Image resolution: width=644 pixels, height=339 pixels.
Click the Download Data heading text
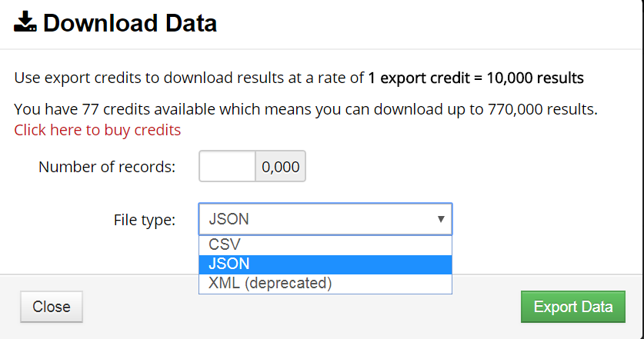(x=130, y=23)
